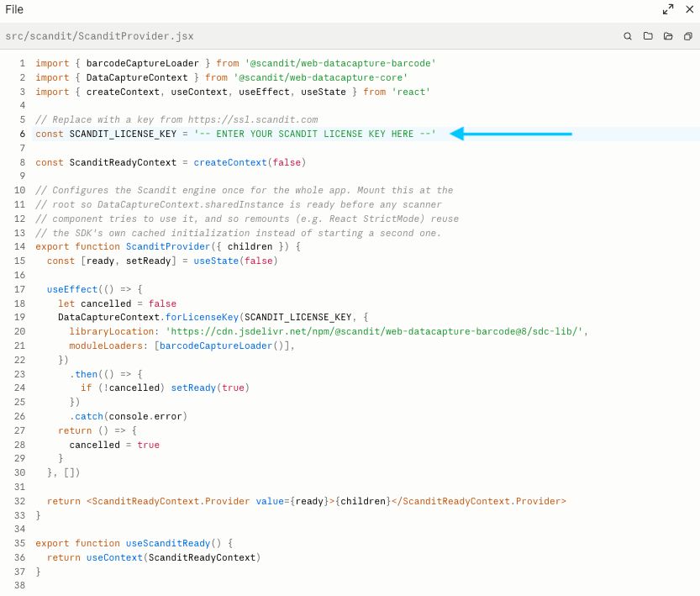
Task: Click the comment 'Replace with a key from https://ssl.scandit.com'
Action: pyautogui.click(x=176, y=119)
